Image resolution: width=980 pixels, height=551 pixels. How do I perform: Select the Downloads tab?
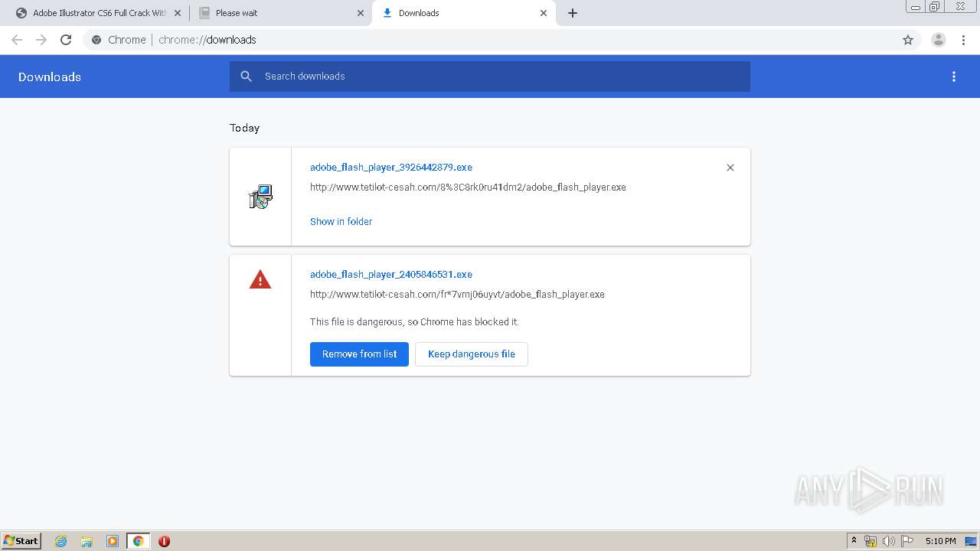point(463,13)
